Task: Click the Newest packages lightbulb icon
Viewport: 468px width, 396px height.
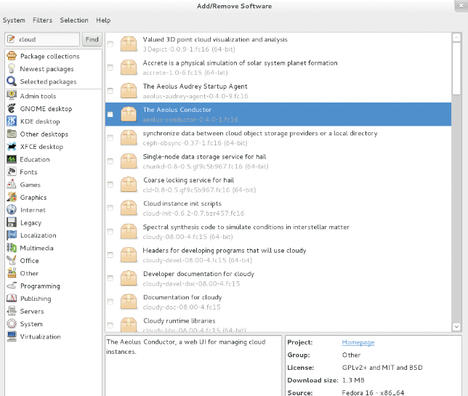Action: 12,68
